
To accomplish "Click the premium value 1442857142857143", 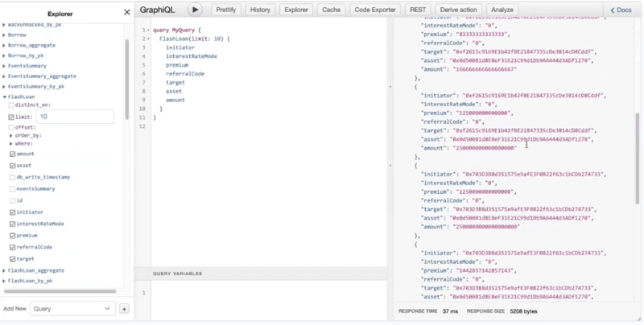I will coord(486,271).
